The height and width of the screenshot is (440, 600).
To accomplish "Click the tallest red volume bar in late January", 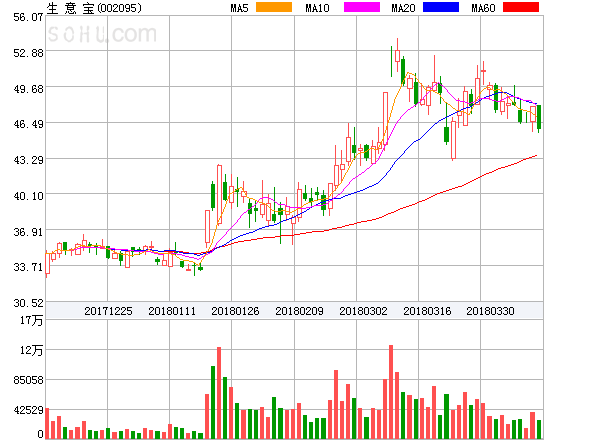I will tap(219, 393).
